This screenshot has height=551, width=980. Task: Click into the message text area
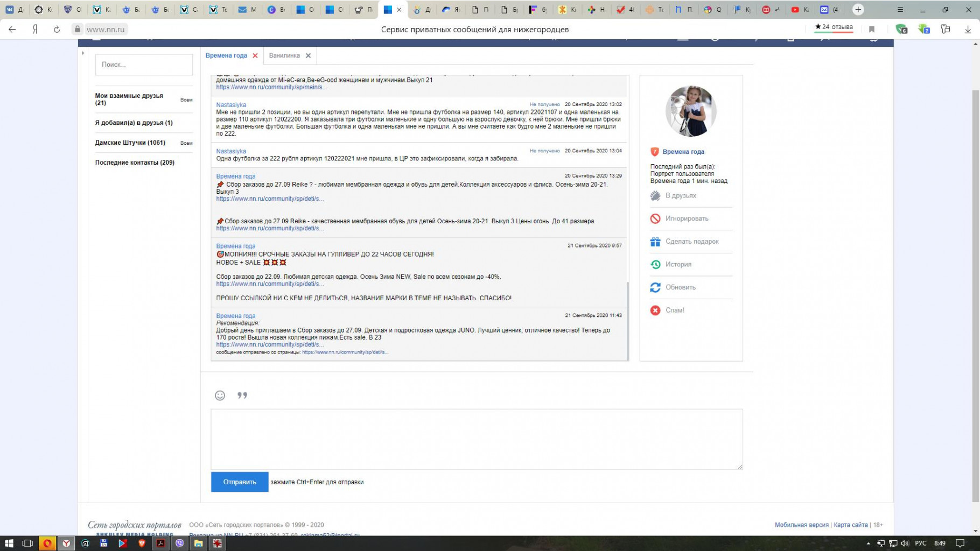click(x=477, y=439)
